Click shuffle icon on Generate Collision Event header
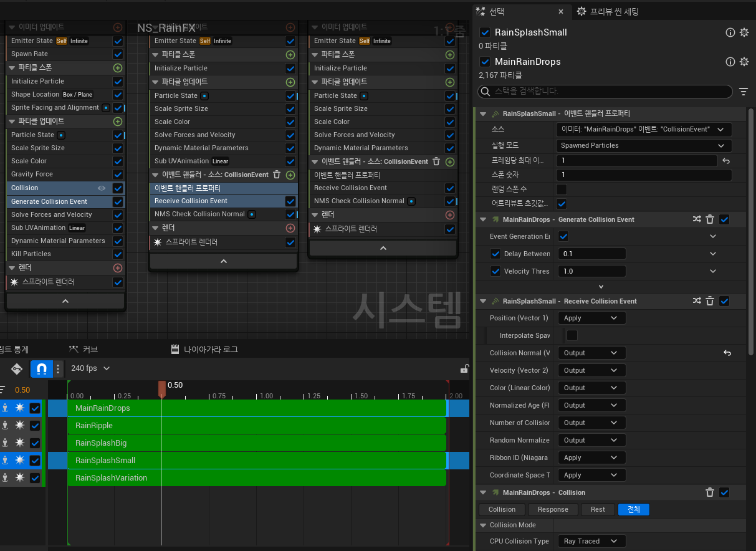The width and height of the screenshot is (756, 551). pyautogui.click(x=697, y=219)
